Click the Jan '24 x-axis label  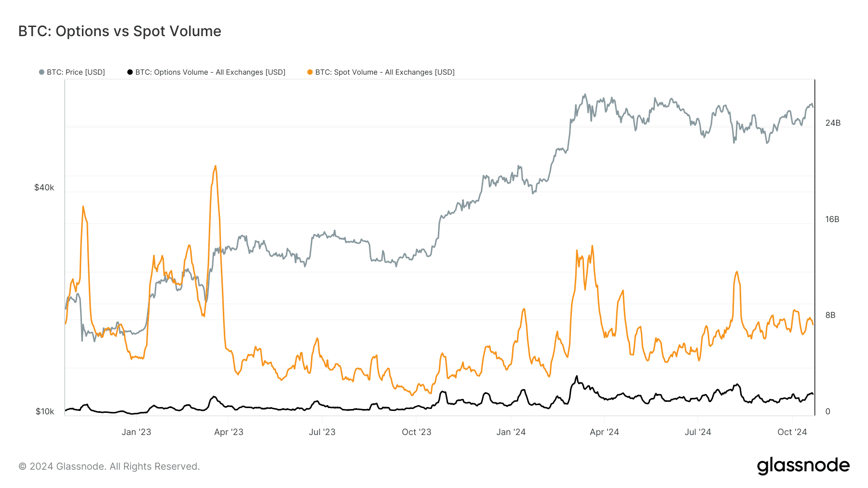pyautogui.click(x=511, y=432)
